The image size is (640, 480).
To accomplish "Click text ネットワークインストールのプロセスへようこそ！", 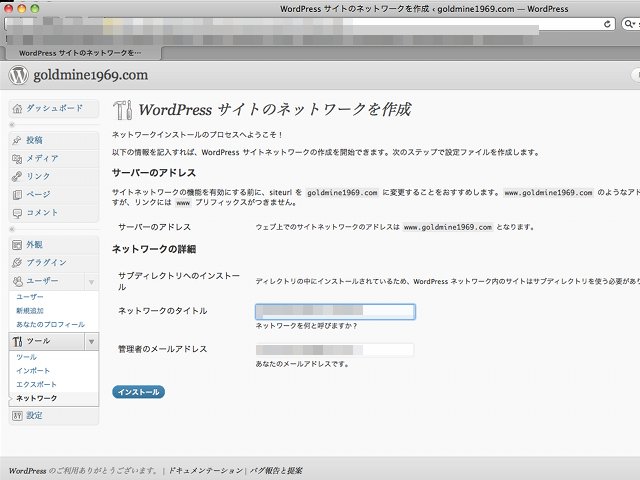I will coord(198,135).
